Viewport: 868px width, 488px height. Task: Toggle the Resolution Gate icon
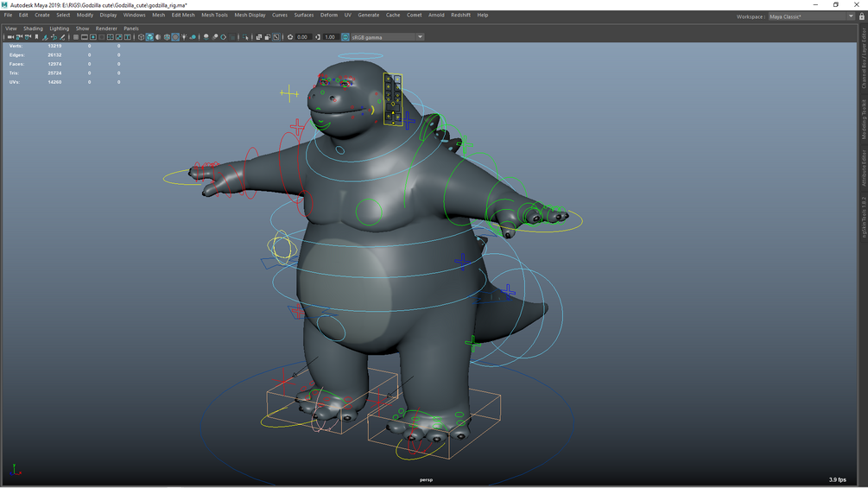[93, 37]
